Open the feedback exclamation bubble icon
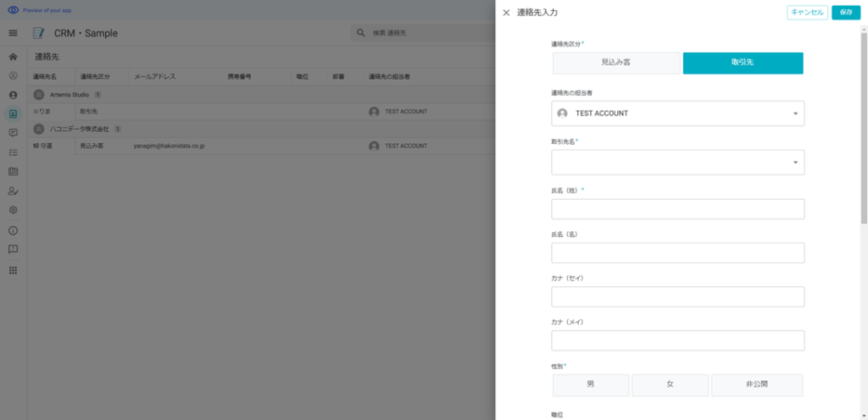The height and width of the screenshot is (420, 868). (x=14, y=249)
